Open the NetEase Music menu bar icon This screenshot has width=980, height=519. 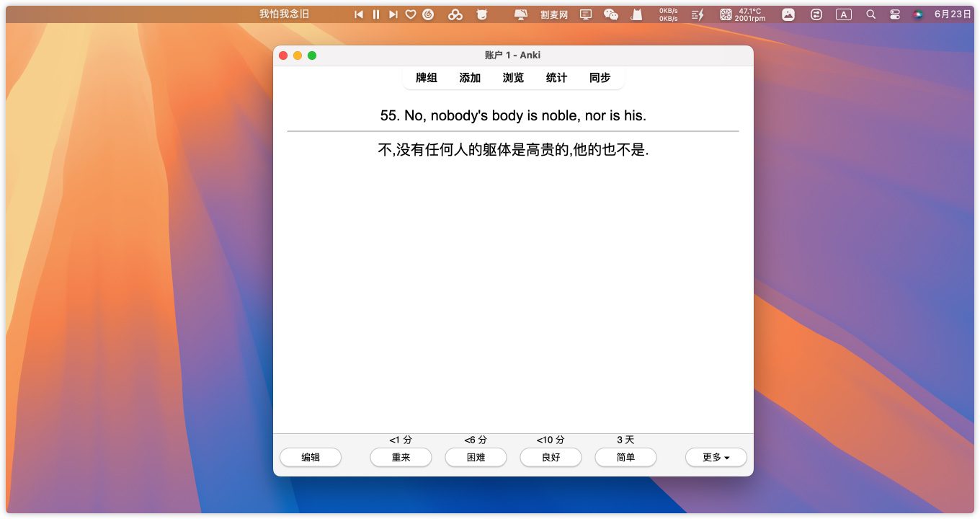point(428,14)
